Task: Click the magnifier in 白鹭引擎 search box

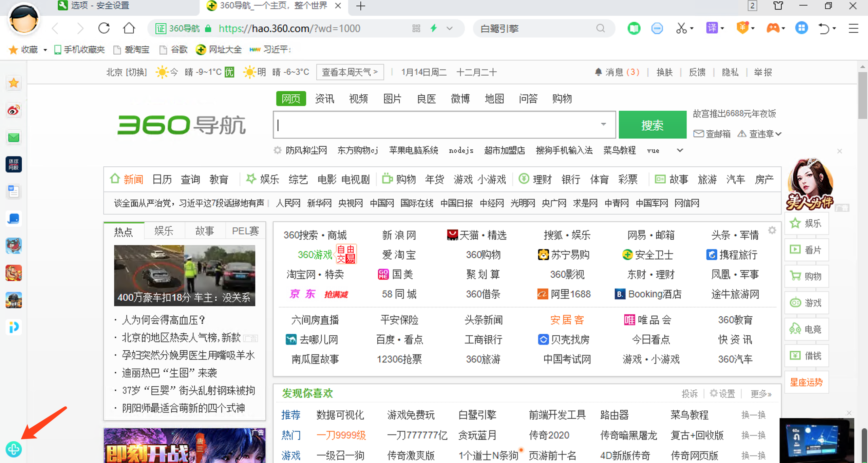Action: 601,28
